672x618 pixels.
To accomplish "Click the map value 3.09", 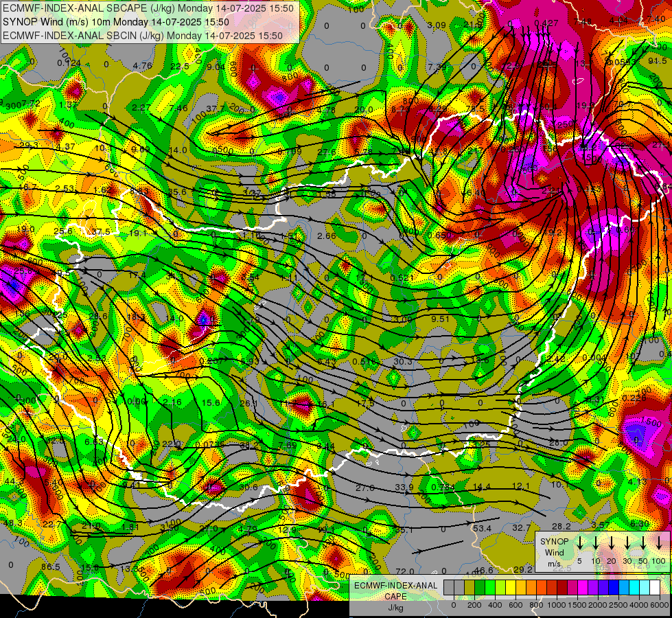I will [437, 25].
